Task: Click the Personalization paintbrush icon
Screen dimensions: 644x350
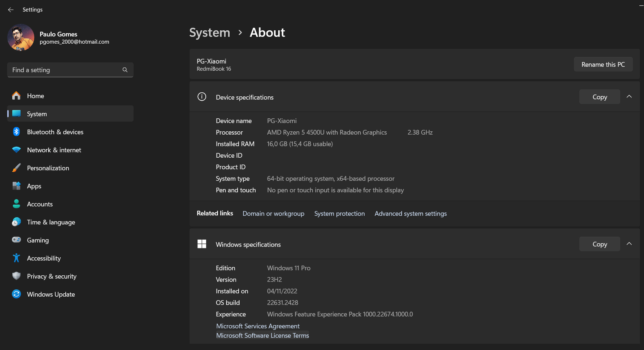Action: pos(16,168)
